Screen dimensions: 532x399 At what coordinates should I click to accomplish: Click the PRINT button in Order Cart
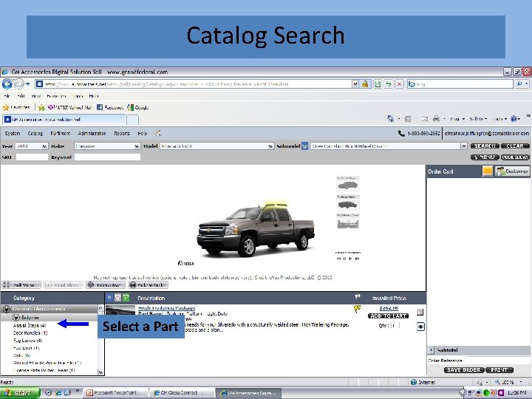(499, 370)
